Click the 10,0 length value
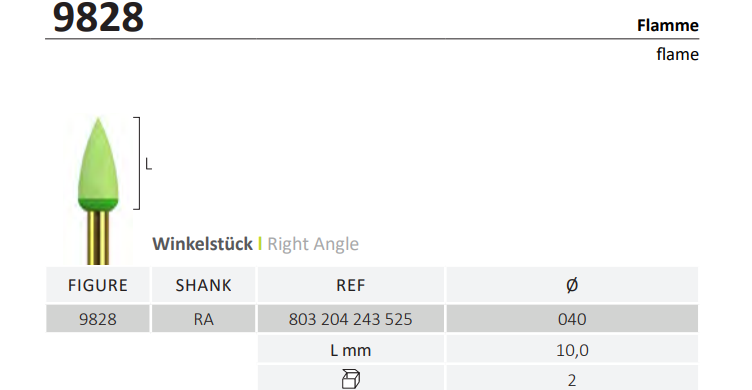This screenshot has width=752, height=390. pos(572,349)
